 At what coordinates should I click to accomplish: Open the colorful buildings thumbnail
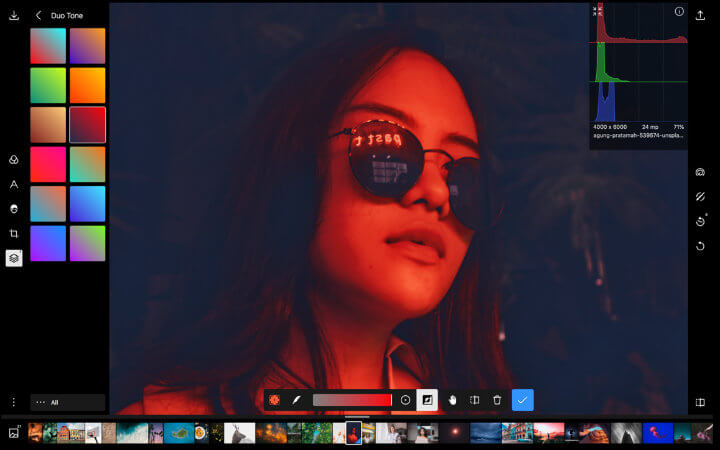(x=517, y=433)
